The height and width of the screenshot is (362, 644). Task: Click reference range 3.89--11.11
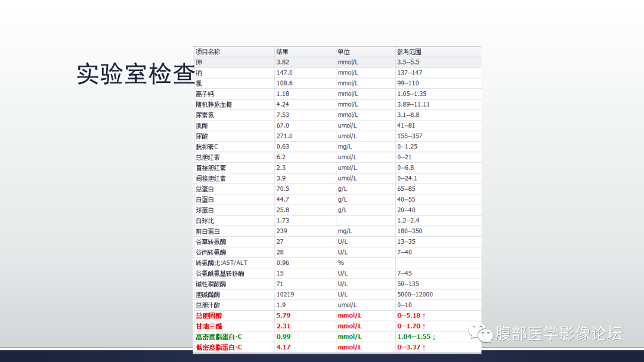[x=413, y=104]
